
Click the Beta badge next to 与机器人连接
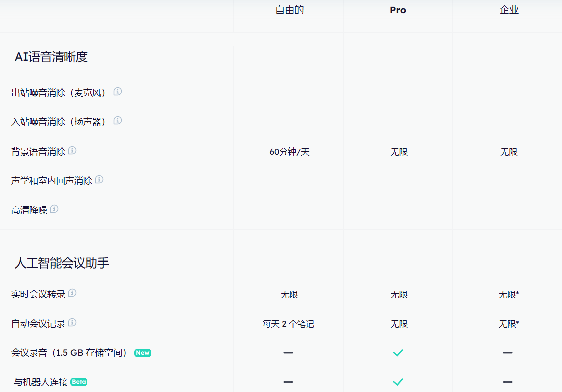(79, 382)
